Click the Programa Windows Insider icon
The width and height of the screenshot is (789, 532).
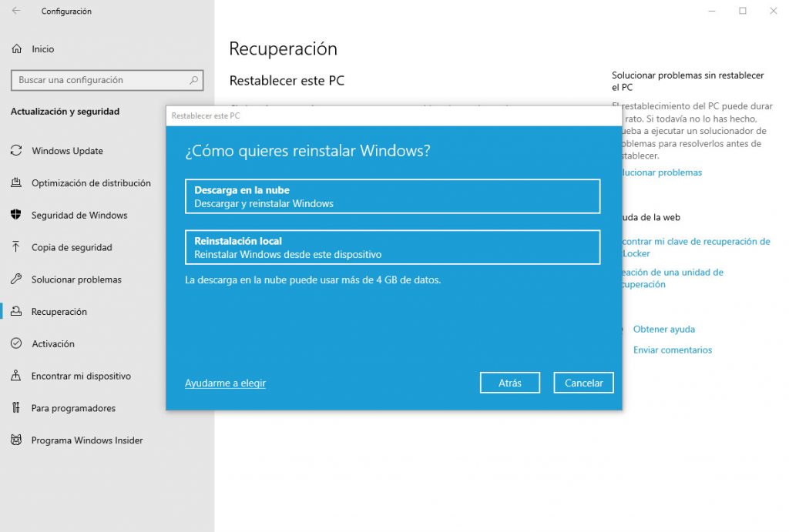pyautogui.click(x=16, y=440)
